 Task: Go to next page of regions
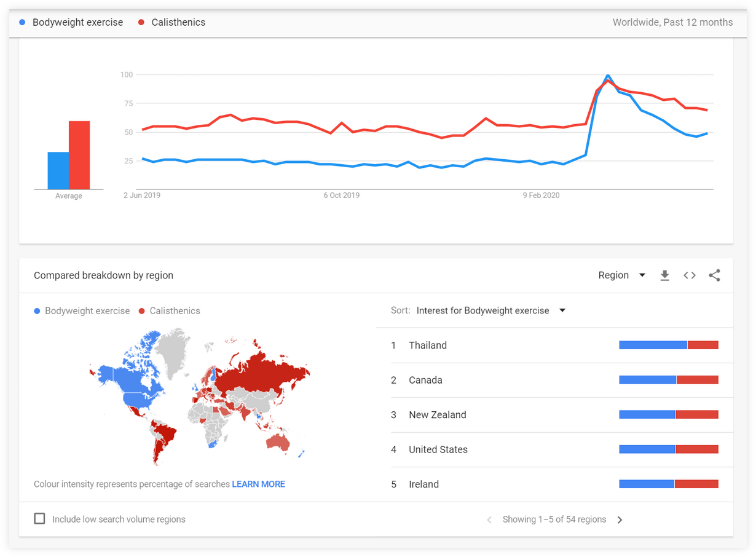click(x=620, y=519)
